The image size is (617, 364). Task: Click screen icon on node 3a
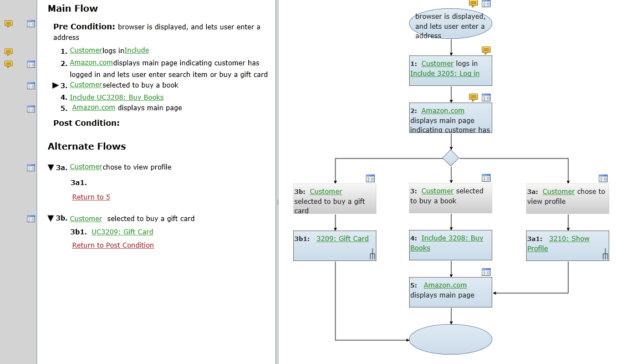click(x=603, y=178)
